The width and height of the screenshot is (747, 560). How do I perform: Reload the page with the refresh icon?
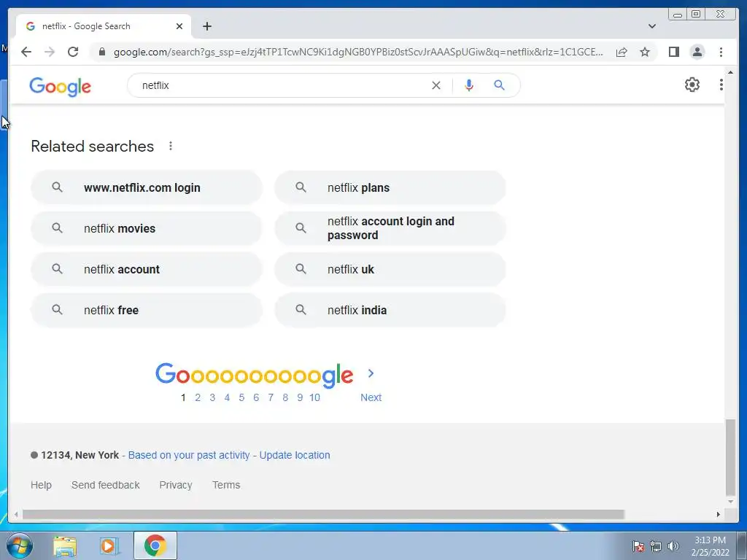[73, 52]
